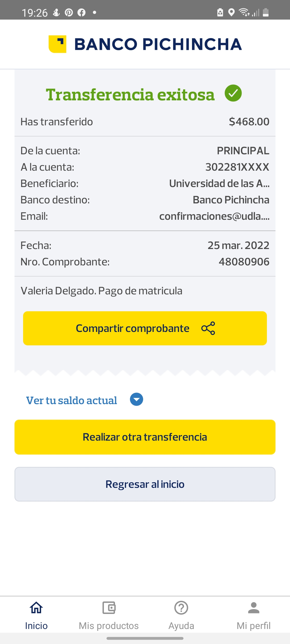Open the Inicio home icon
Viewport: 290px width, 644px height.
pyautogui.click(x=36, y=608)
